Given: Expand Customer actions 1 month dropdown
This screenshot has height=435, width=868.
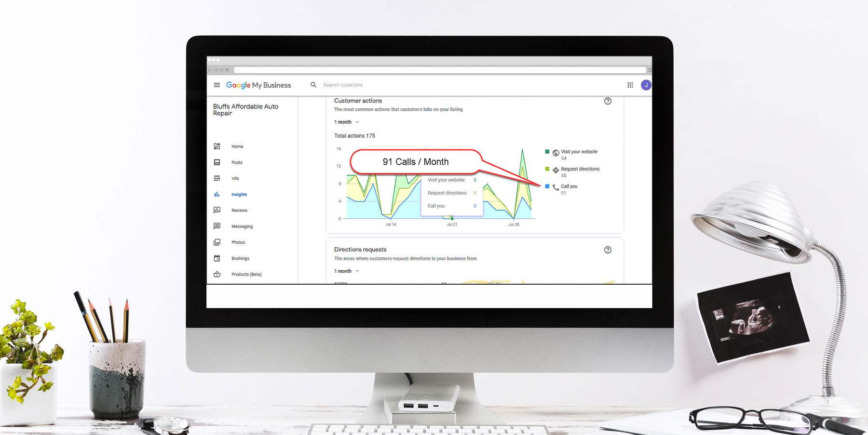Looking at the screenshot, I should 347,122.
